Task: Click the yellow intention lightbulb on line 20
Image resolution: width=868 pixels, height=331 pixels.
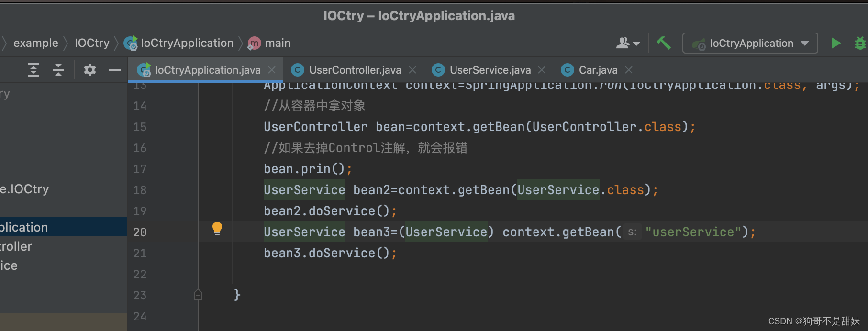Action: pyautogui.click(x=217, y=229)
